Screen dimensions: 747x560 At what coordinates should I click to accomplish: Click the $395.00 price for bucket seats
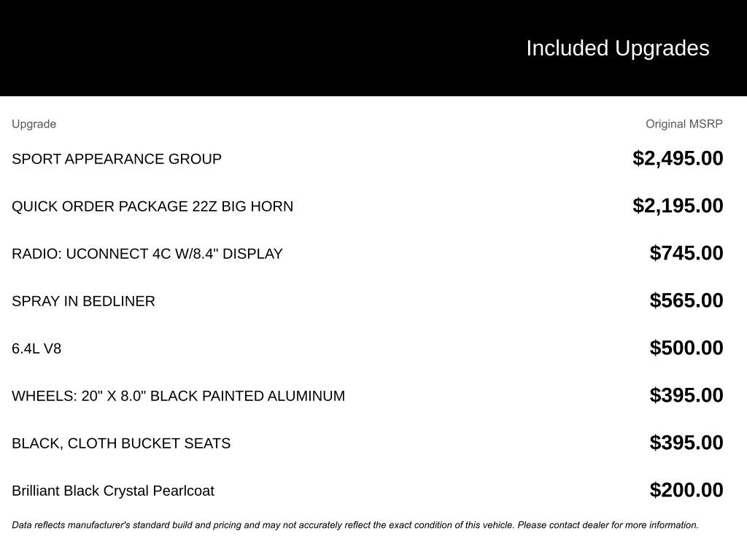click(x=686, y=443)
